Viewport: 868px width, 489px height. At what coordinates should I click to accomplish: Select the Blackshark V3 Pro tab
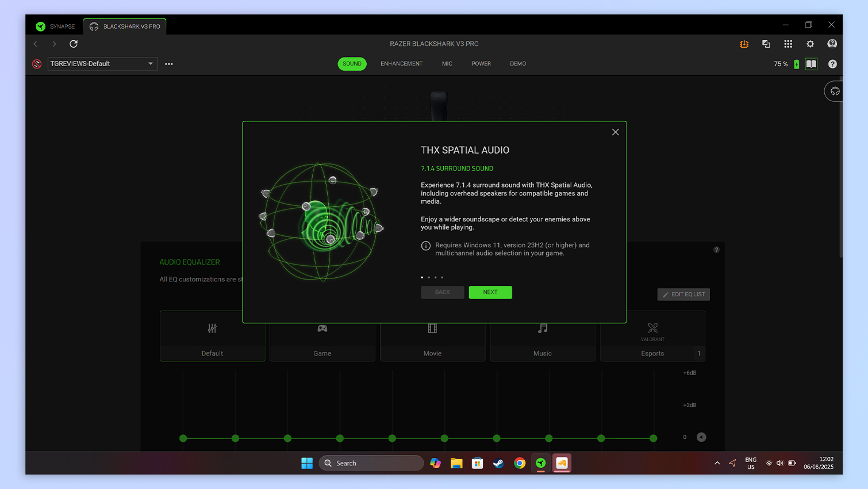point(125,26)
